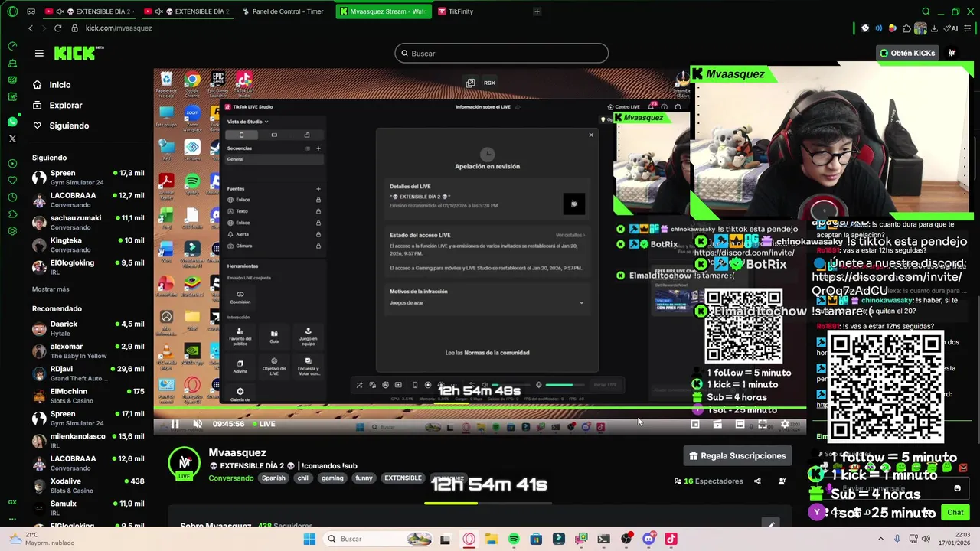Toggle fullscreen on the video player
980x551 pixels.
(x=763, y=424)
